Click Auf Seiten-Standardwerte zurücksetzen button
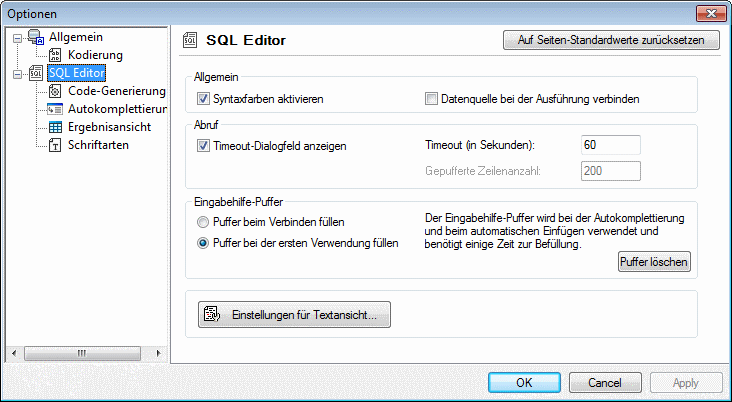This screenshot has width=732, height=402. [611, 41]
